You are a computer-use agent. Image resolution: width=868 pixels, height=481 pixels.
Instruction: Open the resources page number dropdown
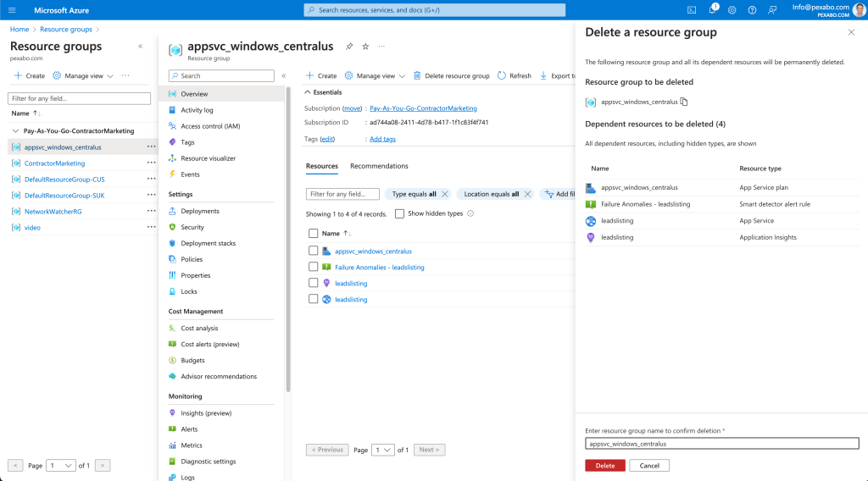[x=383, y=450]
